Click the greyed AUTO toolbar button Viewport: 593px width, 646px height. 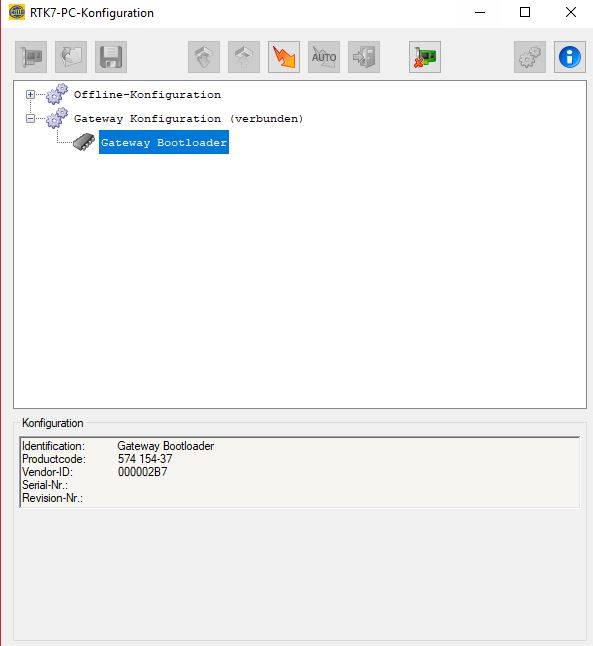click(x=324, y=57)
